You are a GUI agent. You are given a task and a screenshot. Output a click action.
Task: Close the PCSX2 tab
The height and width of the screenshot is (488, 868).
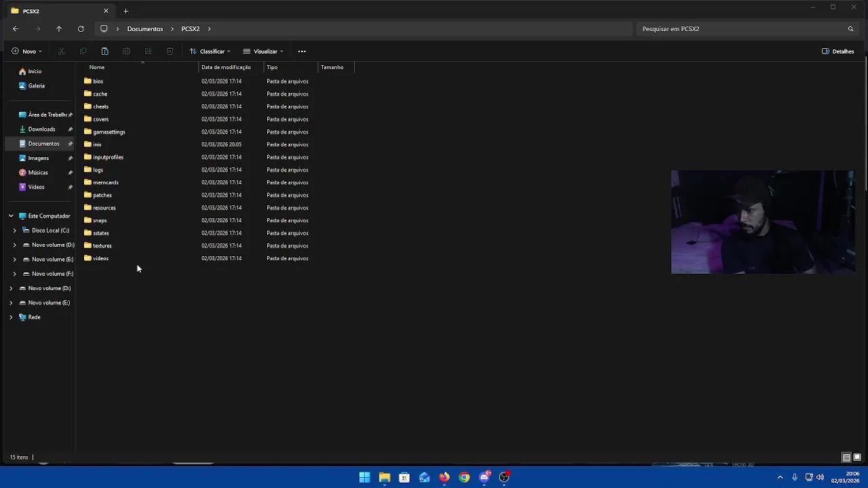[x=106, y=11]
